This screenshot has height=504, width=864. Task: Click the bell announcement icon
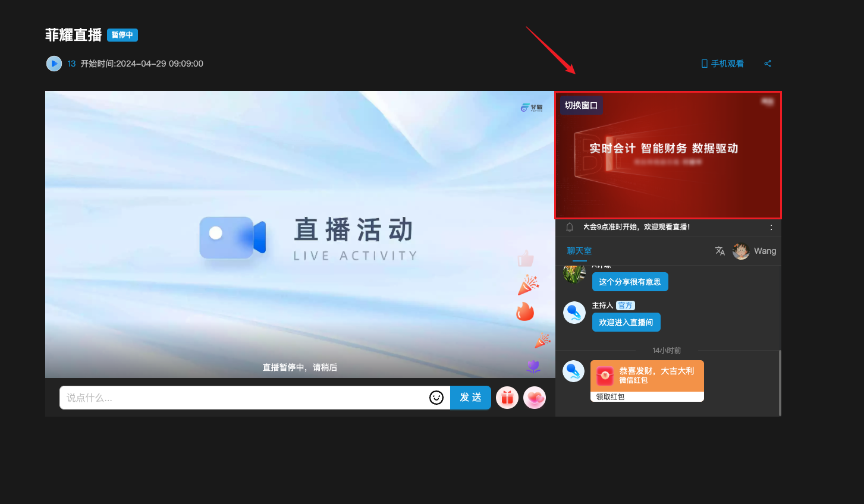[570, 227]
